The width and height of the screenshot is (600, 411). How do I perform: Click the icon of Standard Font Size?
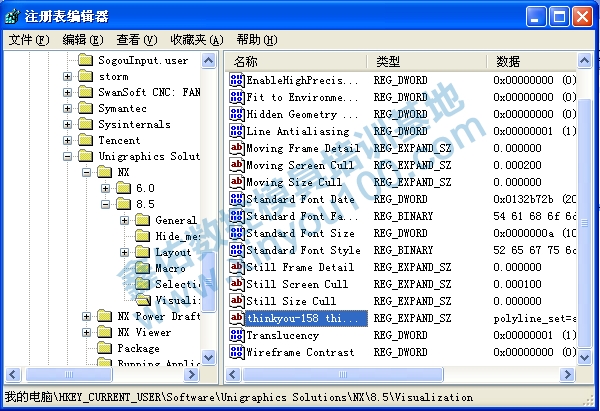pos(236,233)
